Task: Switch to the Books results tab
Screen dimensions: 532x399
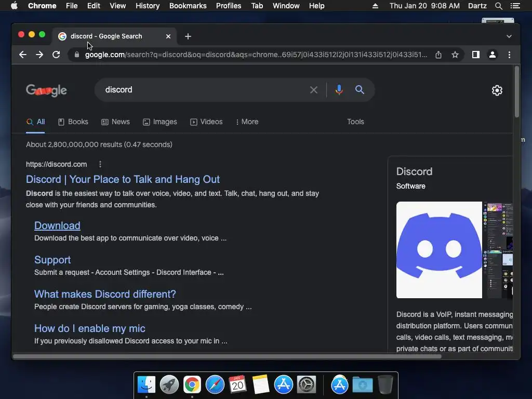Action: click(73, 122)
